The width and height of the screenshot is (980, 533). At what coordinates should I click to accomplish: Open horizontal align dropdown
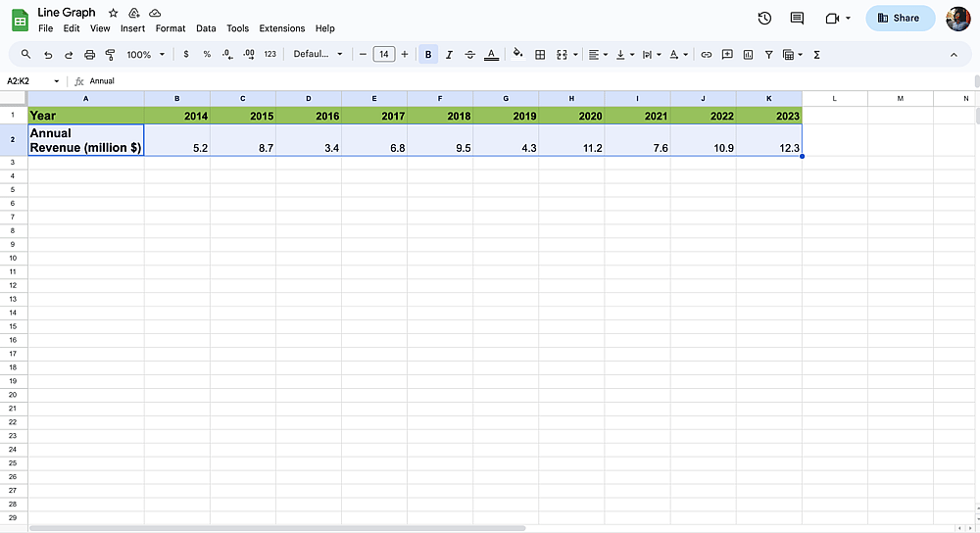(x=598, y=55)
